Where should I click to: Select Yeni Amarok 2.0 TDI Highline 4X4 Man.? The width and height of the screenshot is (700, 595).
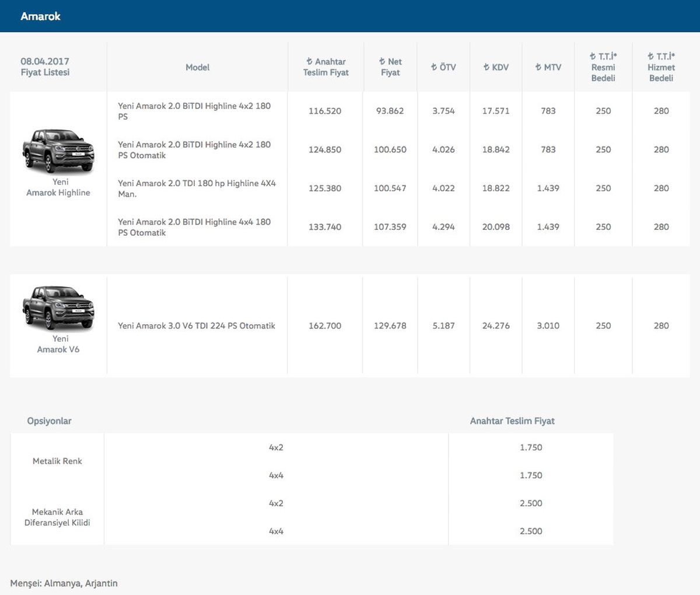[x=197, y=188]
